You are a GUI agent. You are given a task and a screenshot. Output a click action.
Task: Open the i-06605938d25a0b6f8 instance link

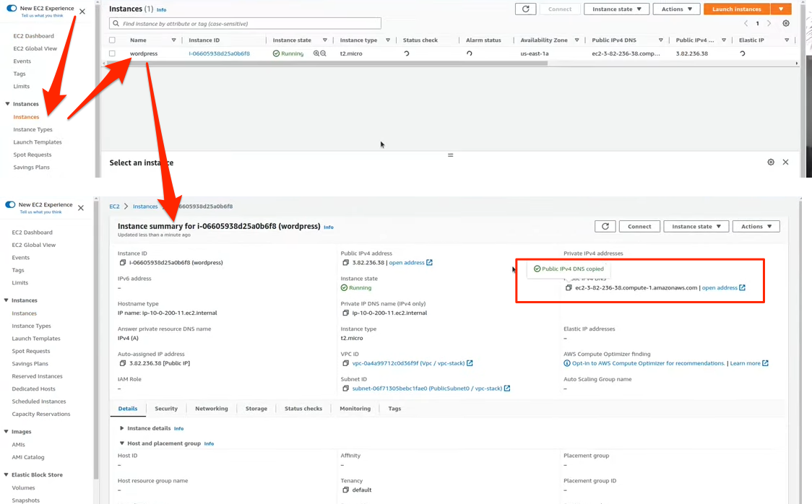click(x=219, y=53)
